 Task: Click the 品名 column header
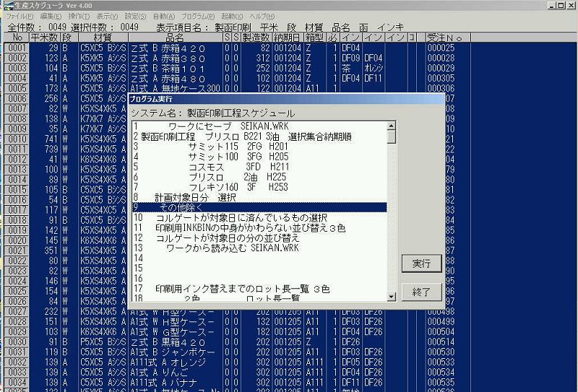175,37
